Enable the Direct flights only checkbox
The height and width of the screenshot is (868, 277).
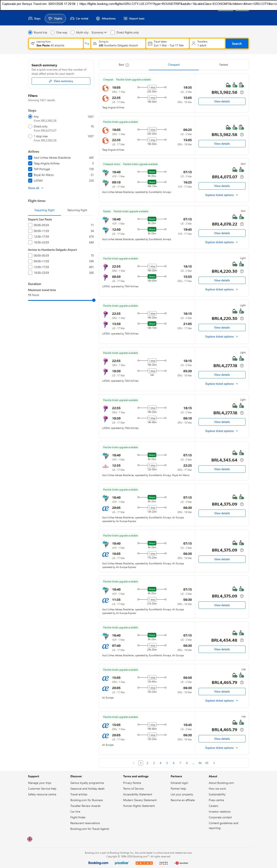pos(113,33)
